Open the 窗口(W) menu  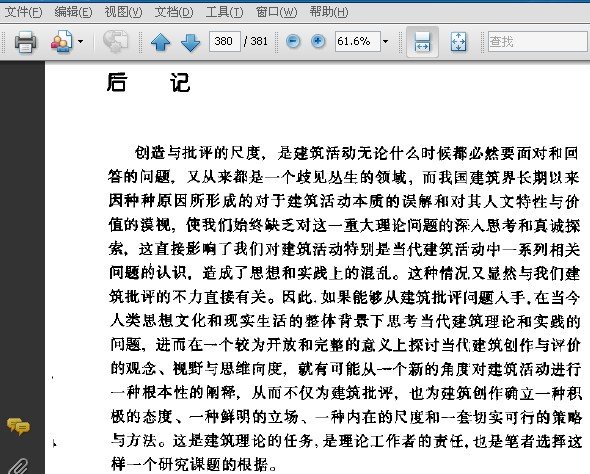click(276, 12)
